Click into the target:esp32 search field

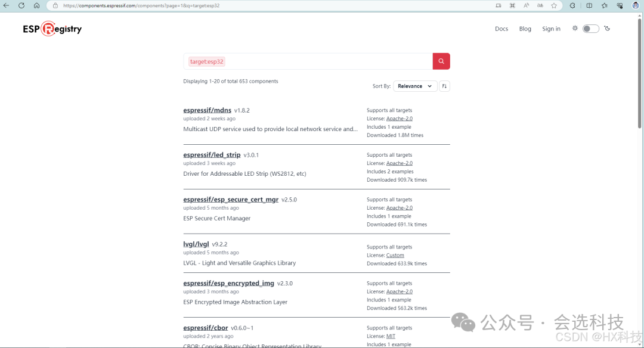coord(308,61)
